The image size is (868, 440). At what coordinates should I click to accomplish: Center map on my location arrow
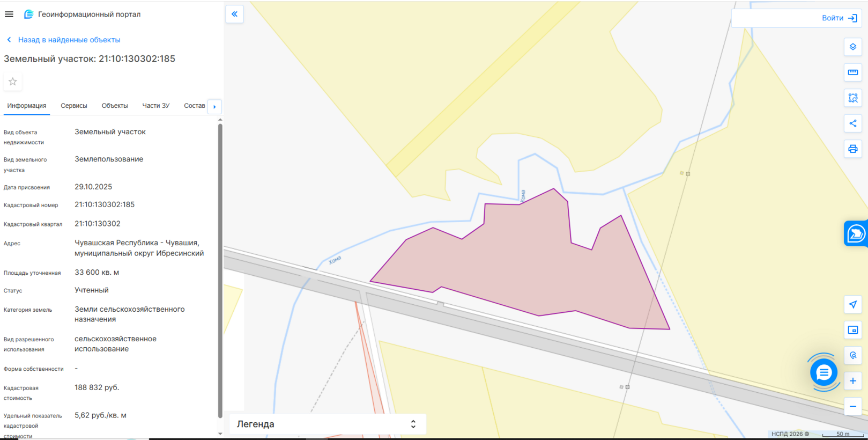tap(852, 304)
